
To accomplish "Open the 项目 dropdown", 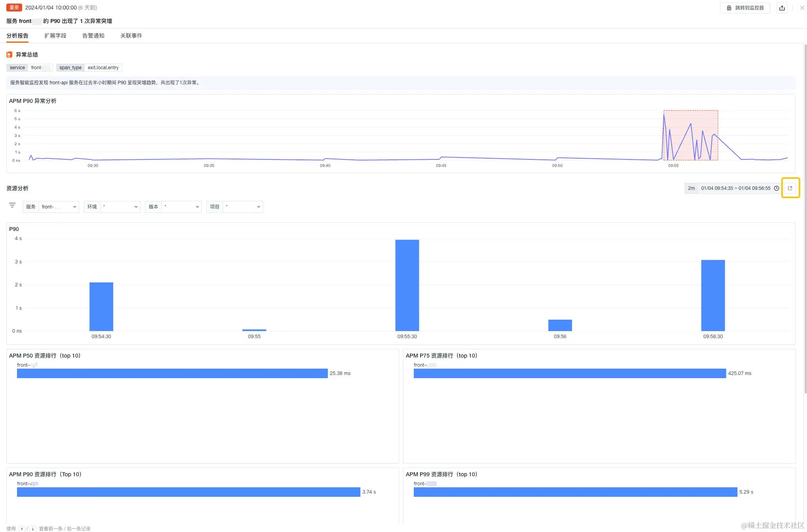I will 242,207.
